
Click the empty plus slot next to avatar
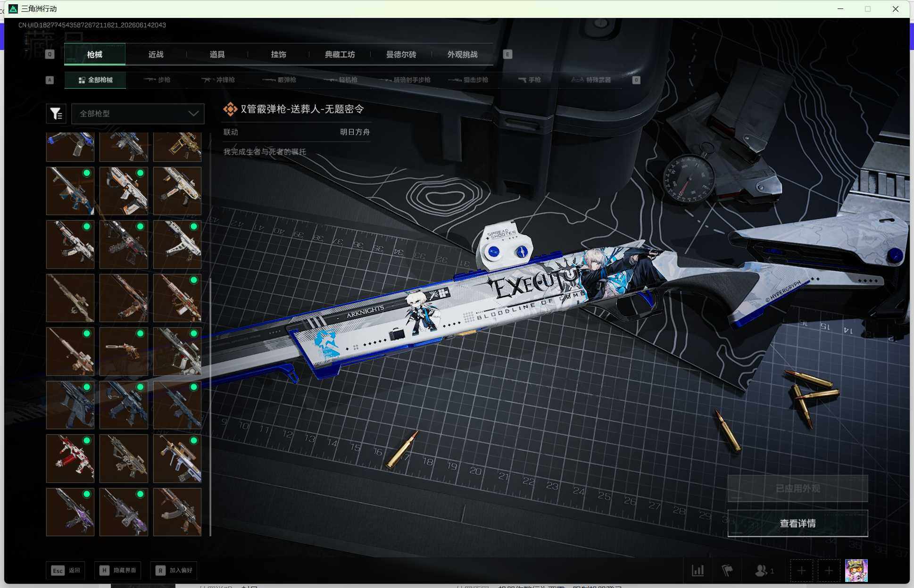pyautogui.click(x=829, y=571)
